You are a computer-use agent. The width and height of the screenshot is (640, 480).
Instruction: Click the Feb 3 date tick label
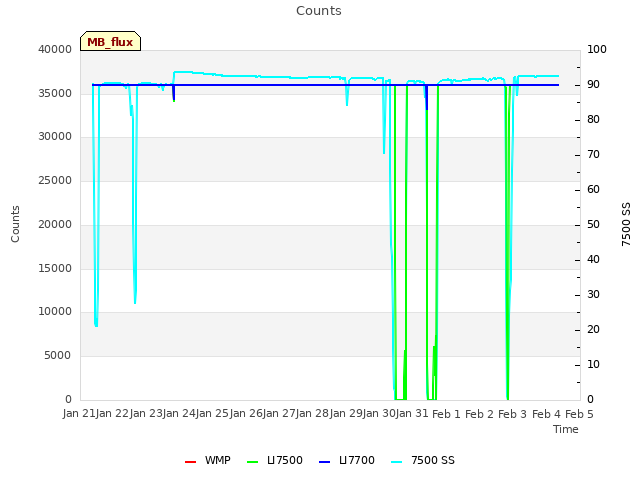pos(513,414)
